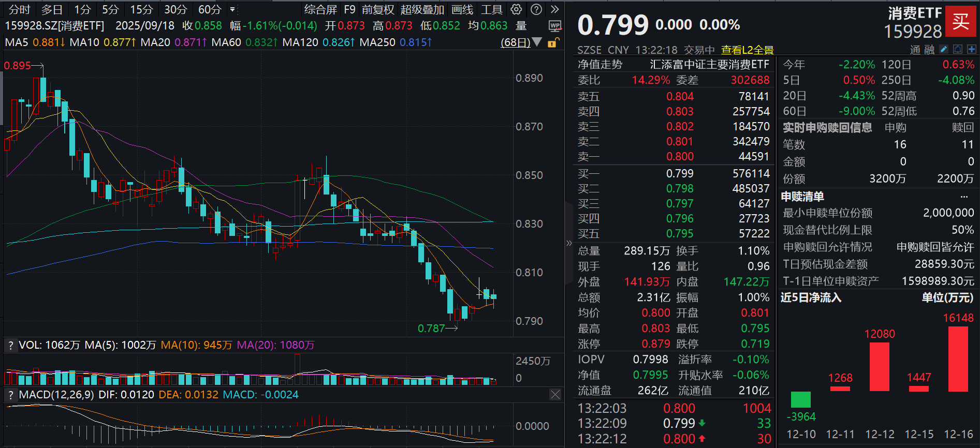Open help for the VOL indicator
The width and height of the screenshot is (980, 448).
(10, 346)
